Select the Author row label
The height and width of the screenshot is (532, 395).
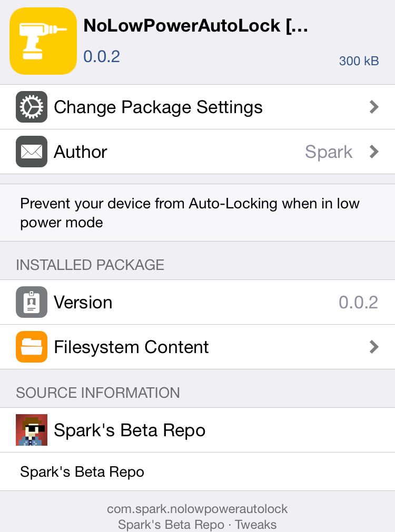click(81, 152)
